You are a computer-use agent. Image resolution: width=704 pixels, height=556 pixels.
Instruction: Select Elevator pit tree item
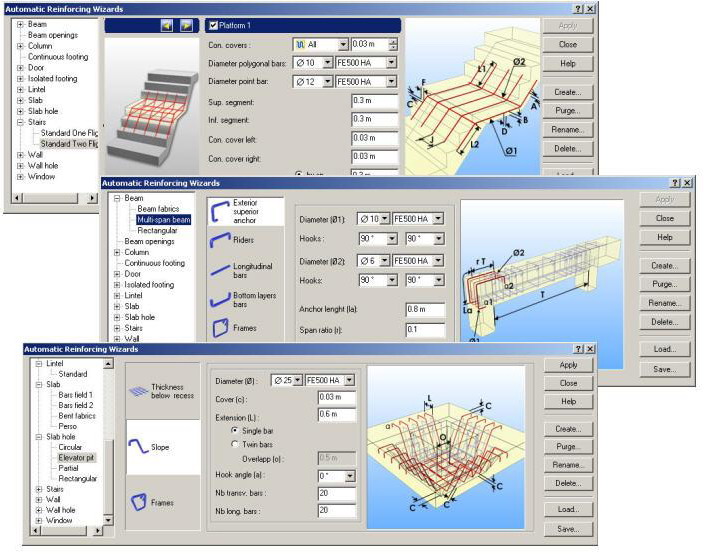[x=76, y=458]
